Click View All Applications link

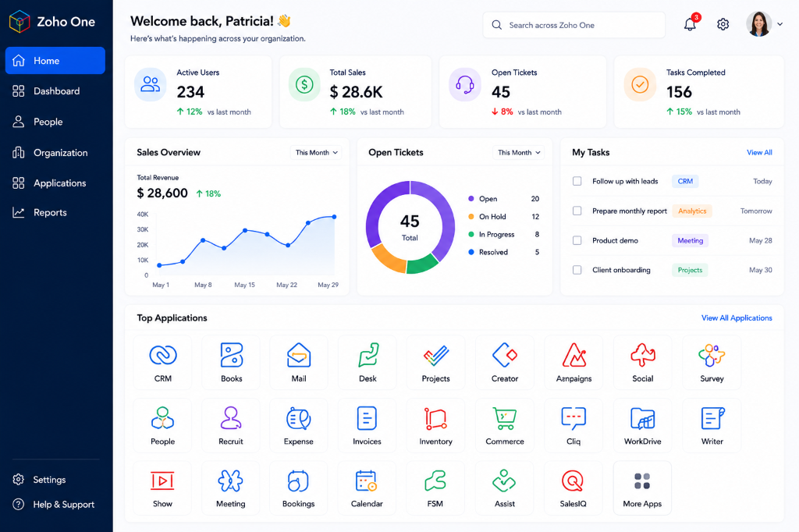(x=737, y=318)
